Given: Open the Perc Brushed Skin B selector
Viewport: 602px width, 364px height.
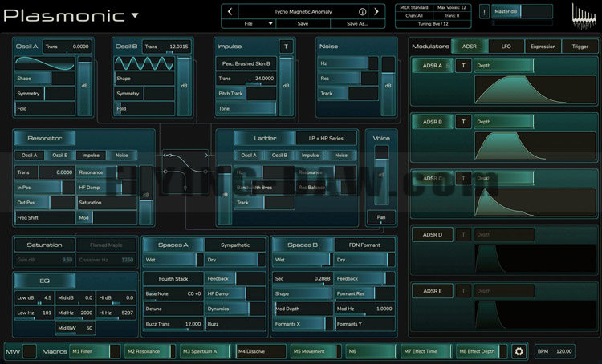Looking at the screenshot, I should (x=246, y=63).
